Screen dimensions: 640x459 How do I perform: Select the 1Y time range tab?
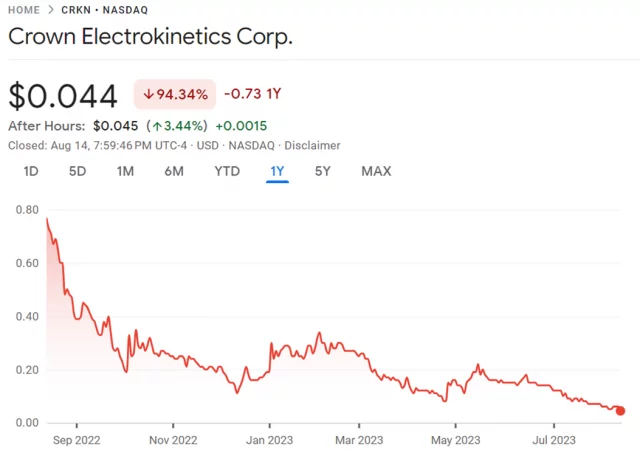pyautogui.click(x=277, y=171)
